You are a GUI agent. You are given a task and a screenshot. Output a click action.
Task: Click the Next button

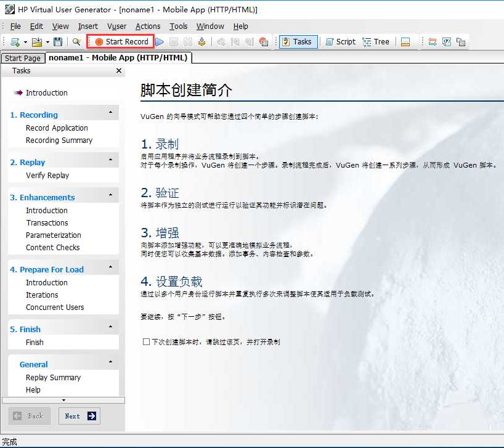pos(79,416)
